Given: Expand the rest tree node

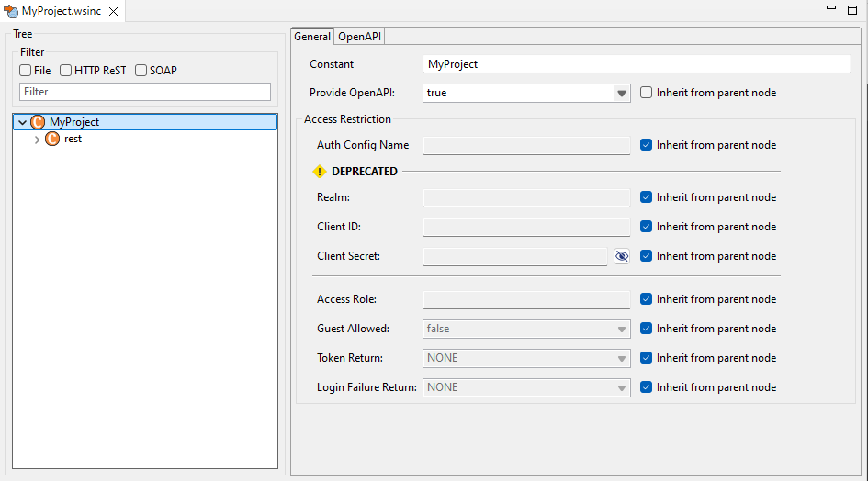Looking at the screenshot, I should pos(37,140).
